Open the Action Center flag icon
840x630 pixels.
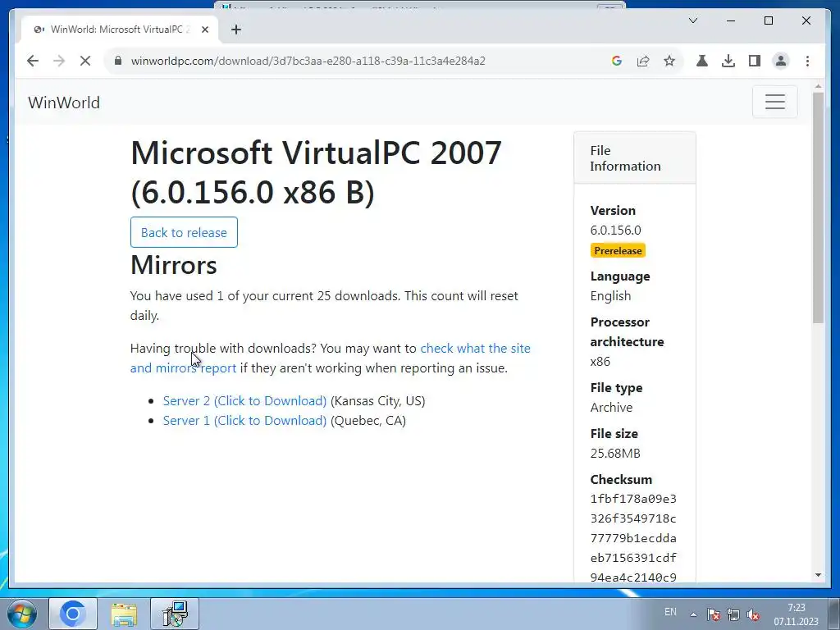click(713, 614)
